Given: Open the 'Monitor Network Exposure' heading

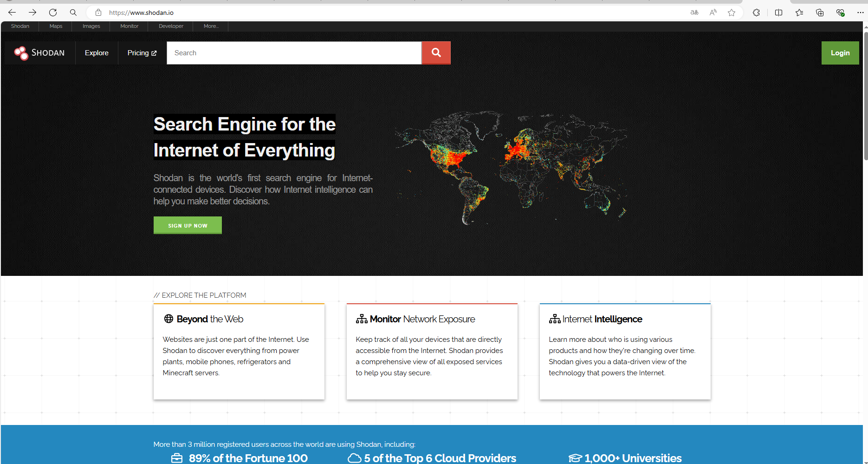Looking at the screenshot, I should 422,319.
